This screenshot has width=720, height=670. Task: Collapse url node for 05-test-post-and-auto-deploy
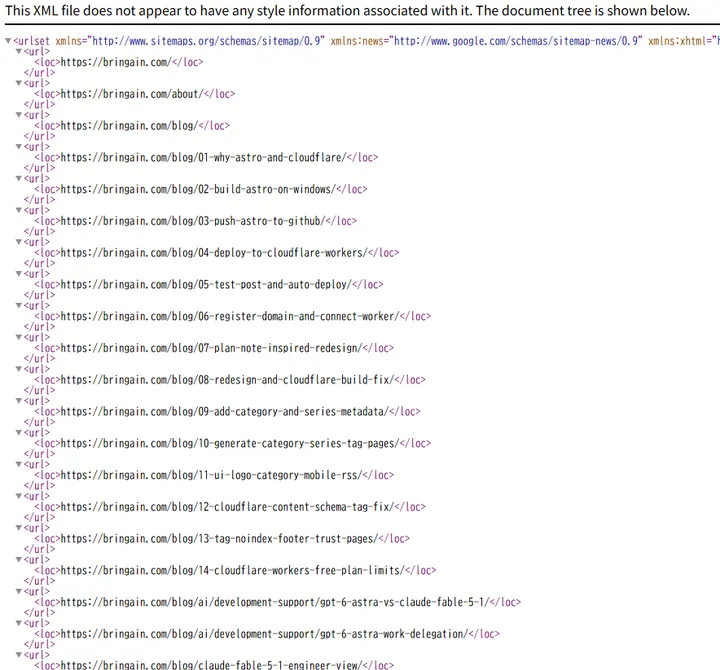(x=19, y=274)
